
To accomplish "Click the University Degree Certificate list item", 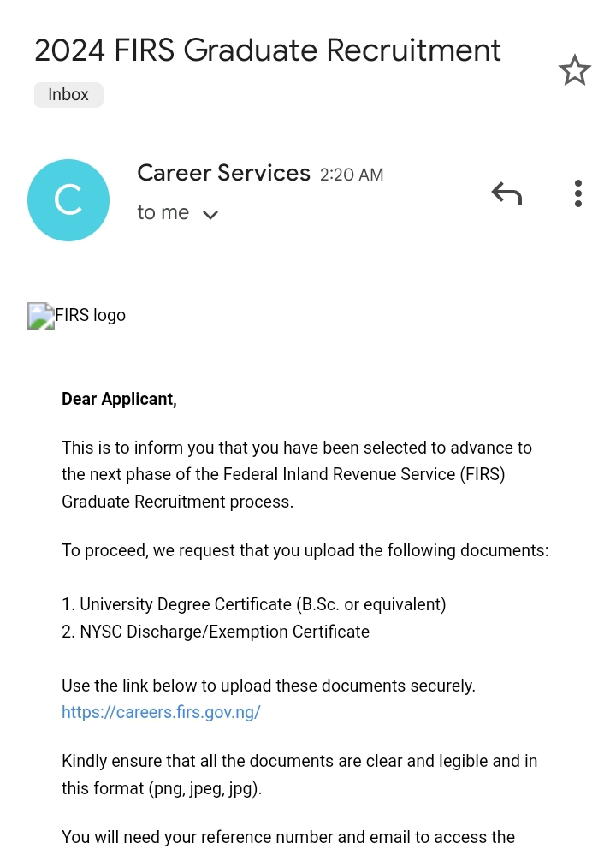I will 254,604.
